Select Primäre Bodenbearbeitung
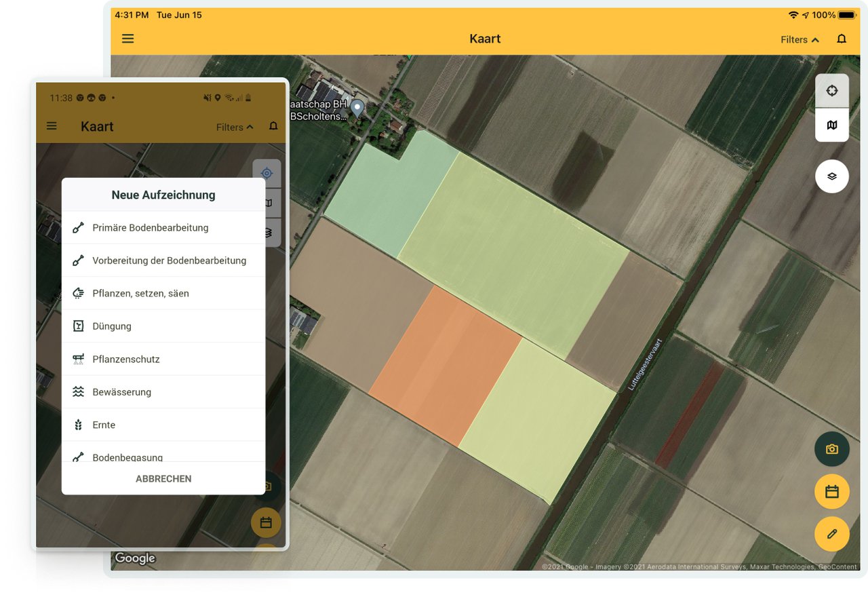Image resolution: width=868 pixels, height=599 pixels. coord(163,228)
